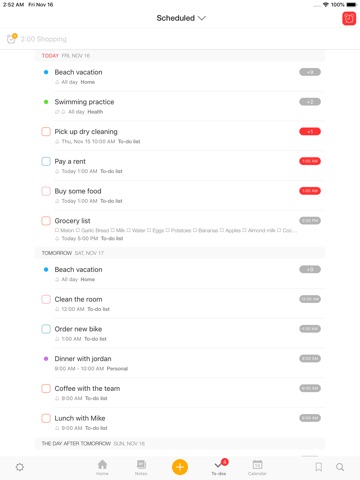Image resolution: width=360 pixels, height=480 pixels.
Task: Tap red +1 badge on dry cleaning
Action: 310,131
